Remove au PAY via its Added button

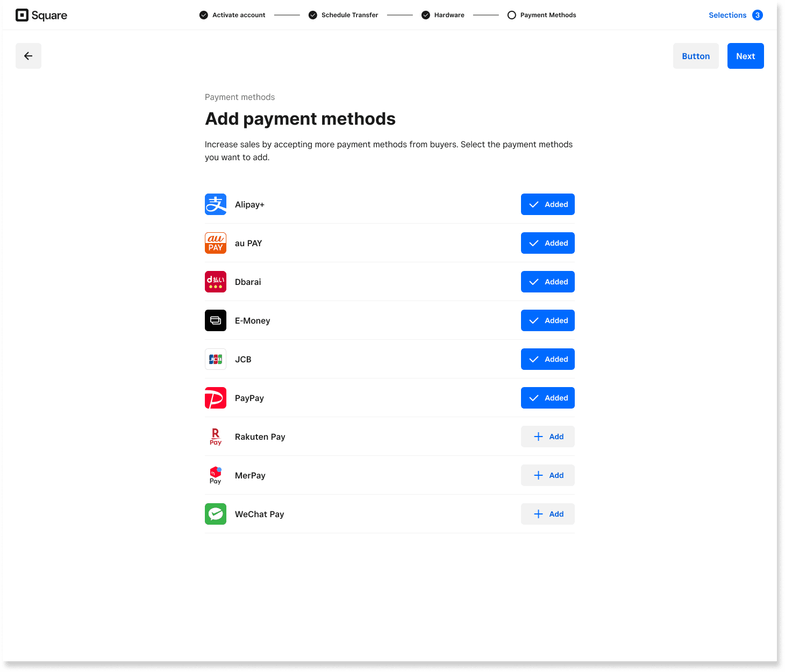tap(548, 243)
